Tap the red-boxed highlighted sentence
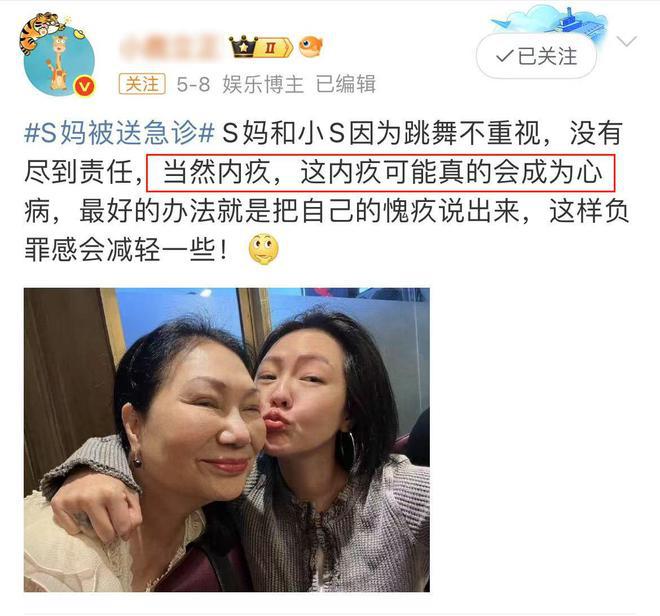Image resolution: width=660 pixels, height=616 pixels. pos(381,173)
